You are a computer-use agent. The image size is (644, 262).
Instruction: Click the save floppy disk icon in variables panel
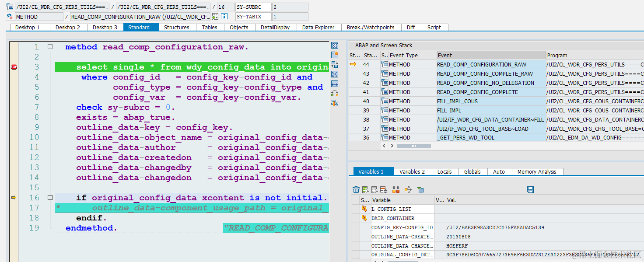(530, 189)
